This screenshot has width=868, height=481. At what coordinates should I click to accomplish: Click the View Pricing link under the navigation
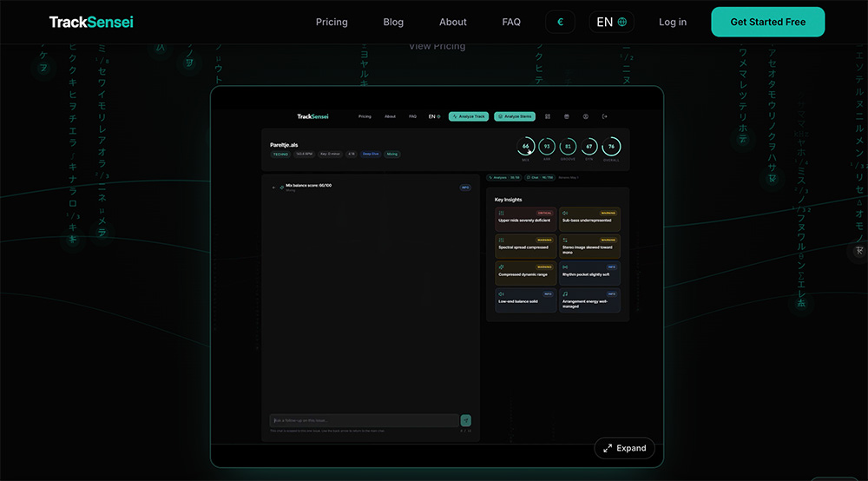pyautogui.click(x=437, y=47)
